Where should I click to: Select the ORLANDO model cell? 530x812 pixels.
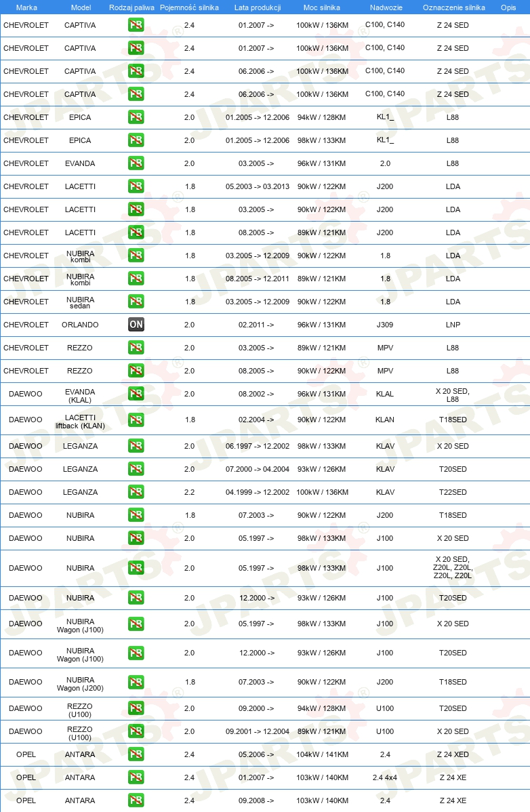click(80, 325)
